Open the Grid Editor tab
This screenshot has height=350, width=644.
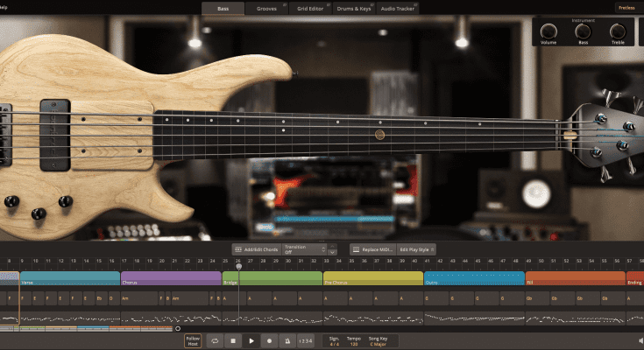click(x=312, y=8)
